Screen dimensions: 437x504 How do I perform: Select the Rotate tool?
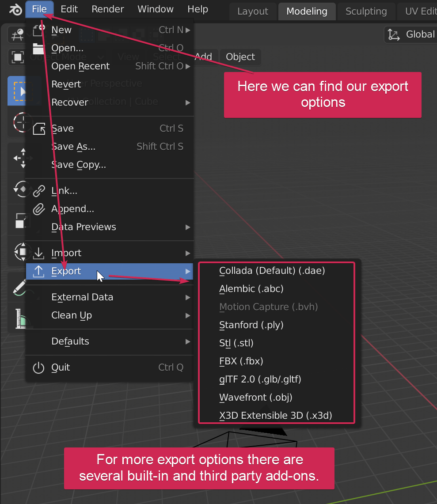tap(18, 189)
